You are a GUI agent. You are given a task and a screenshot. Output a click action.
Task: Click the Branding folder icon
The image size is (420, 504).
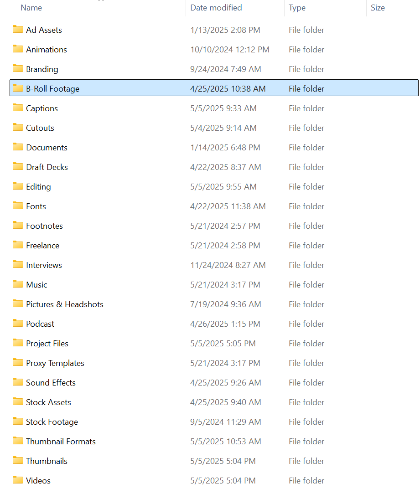point(18,69)
